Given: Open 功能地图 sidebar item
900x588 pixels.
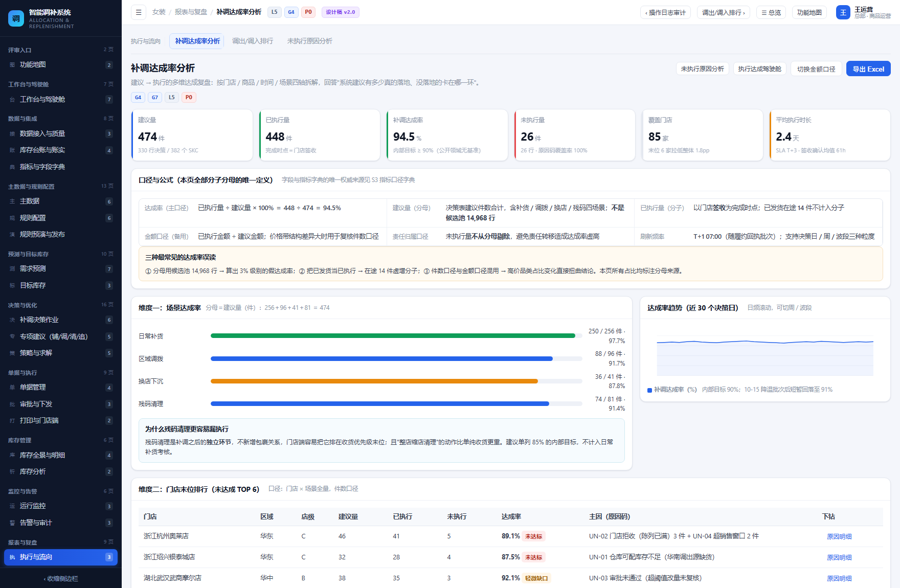Looking at the screenshot, I should (61, 65).
